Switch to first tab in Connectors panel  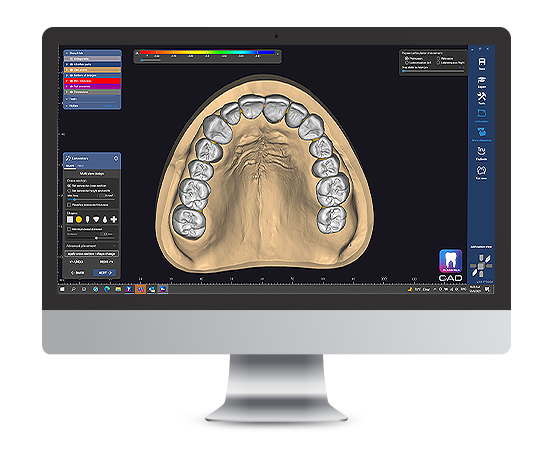[x=70, y=166]
